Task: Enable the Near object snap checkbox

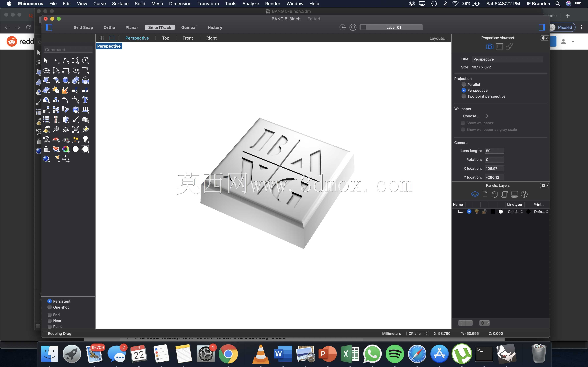Action: coord(50,321)
